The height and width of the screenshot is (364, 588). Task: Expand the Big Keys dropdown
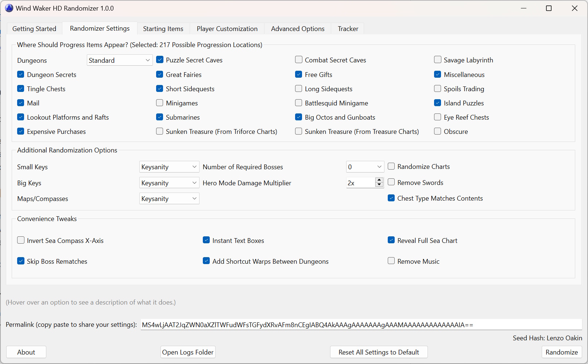[x=169, y=183]
